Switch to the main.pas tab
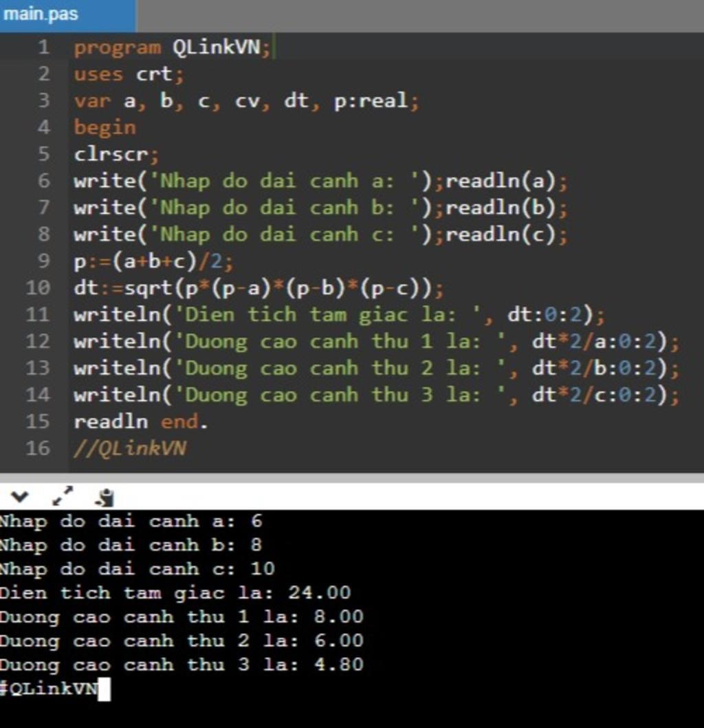Image resolution: width=704 pixels, height=728 pixels. (x=68, y=15)
